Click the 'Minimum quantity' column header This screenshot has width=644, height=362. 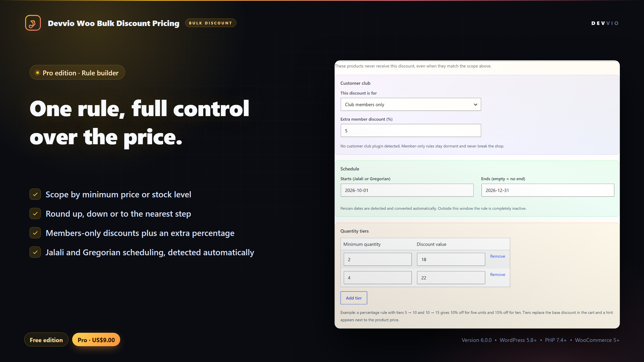(x=362, y=244)
